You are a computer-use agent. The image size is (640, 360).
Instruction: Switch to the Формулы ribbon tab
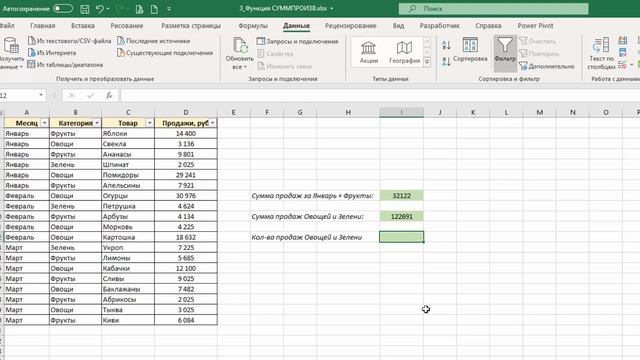(x=253, y=26)
